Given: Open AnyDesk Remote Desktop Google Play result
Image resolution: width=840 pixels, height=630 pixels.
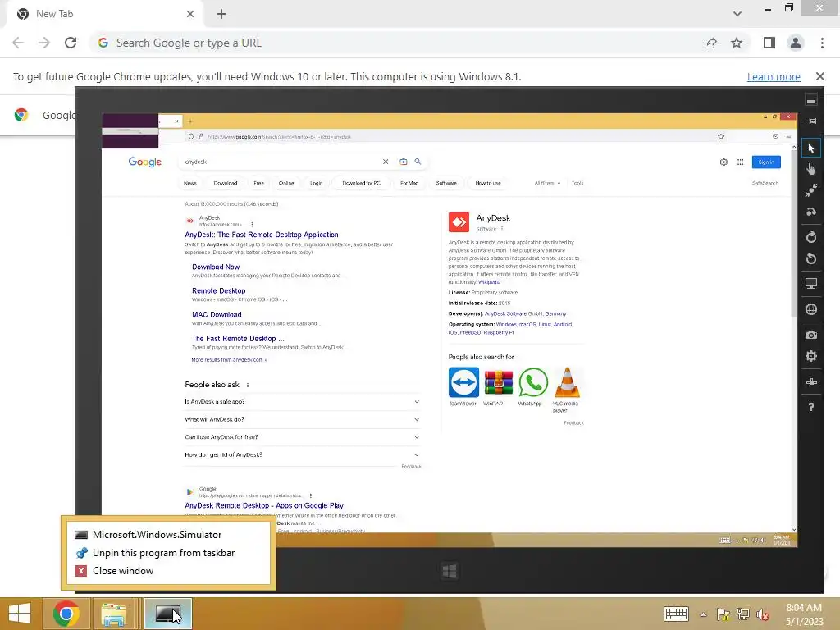Looking at the screenshot, I should click(264, 505).
